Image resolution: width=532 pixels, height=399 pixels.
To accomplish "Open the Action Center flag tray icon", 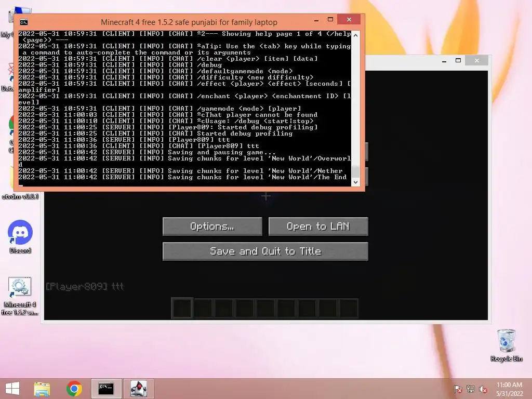I will 458,389.
